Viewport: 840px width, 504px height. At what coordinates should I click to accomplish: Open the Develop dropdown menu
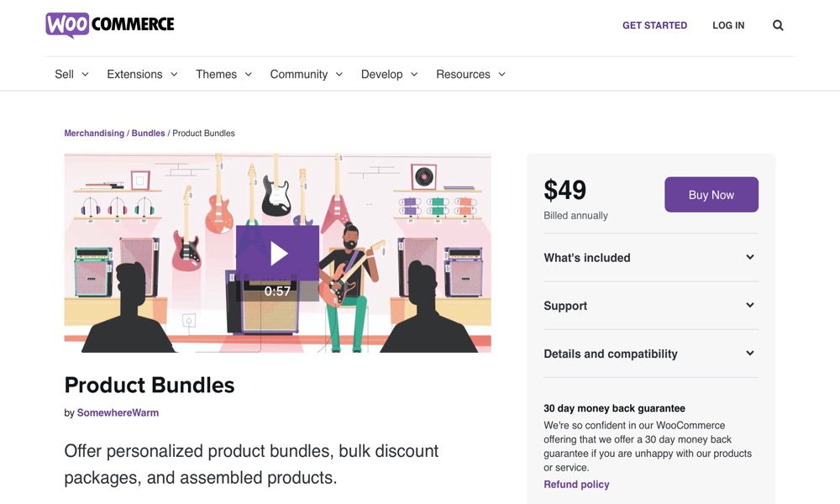point(389,75)
